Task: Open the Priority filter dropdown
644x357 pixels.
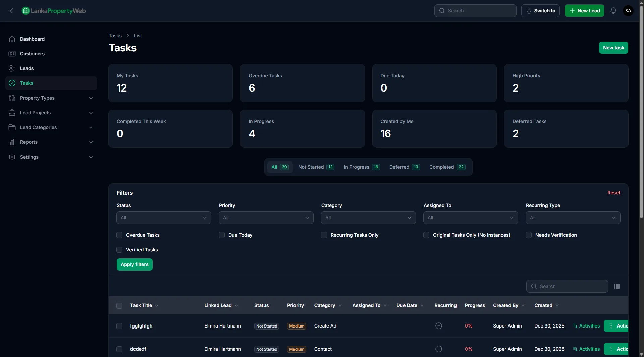Action: [x=266, y=218]
